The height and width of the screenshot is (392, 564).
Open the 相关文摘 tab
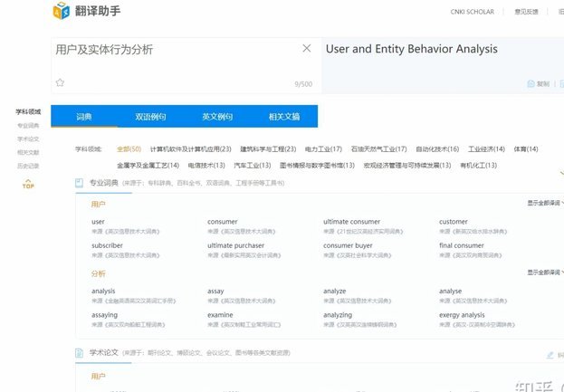pos(284,117)
